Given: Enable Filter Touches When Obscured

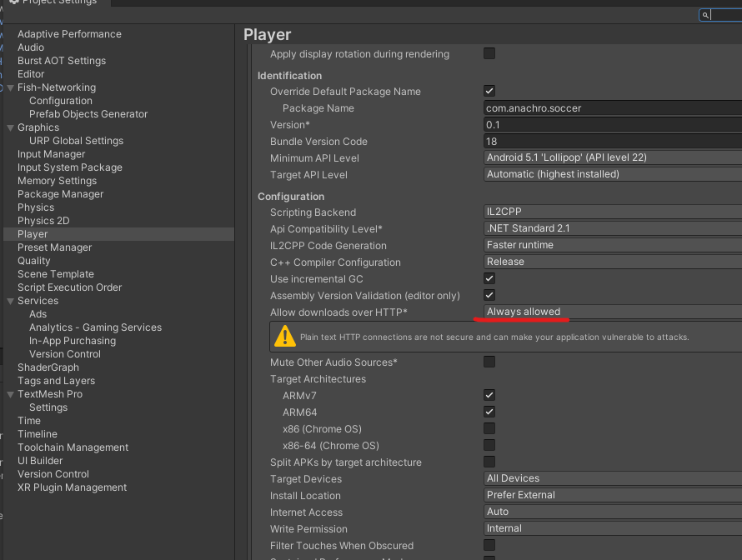Looking at the screenshot, I should pyautogui.click(x=489, y=545).
